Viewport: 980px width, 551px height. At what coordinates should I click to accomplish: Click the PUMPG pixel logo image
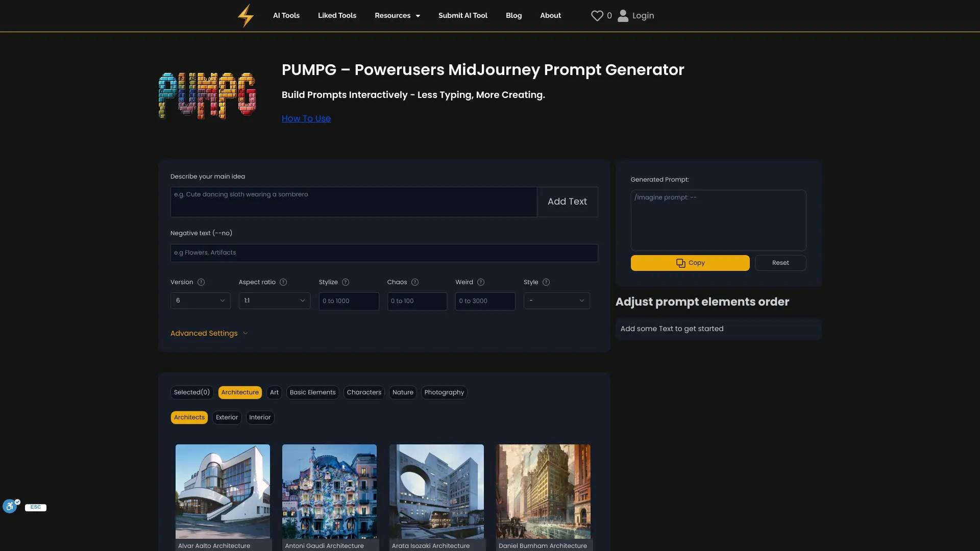click(207, 95)
